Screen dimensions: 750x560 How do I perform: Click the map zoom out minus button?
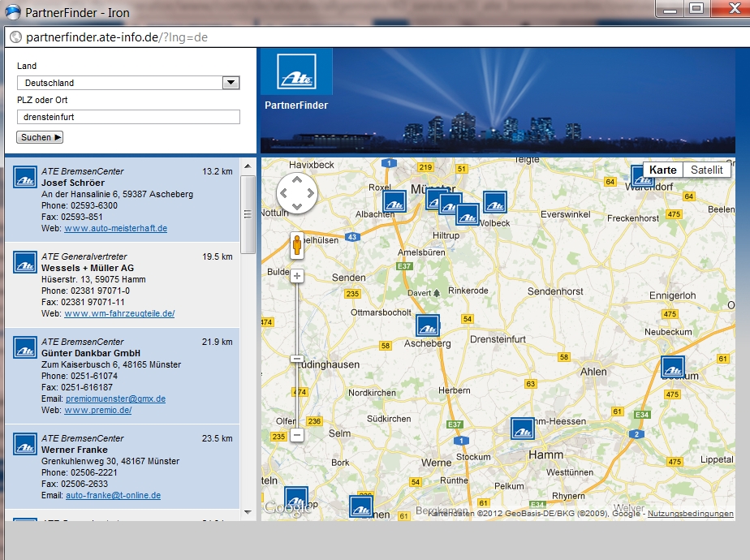click(297, 435)
